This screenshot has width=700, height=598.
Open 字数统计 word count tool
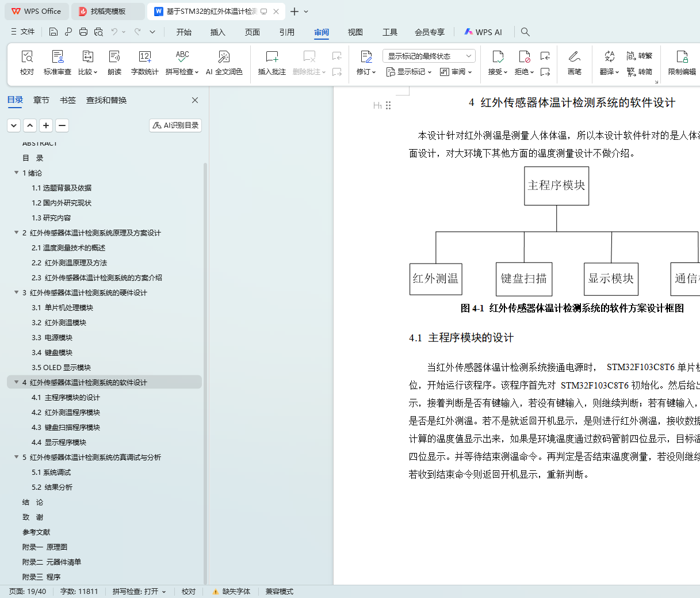(144, 63)
